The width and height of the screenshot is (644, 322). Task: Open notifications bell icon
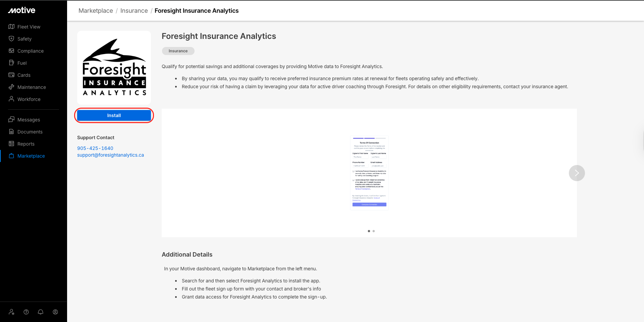[41, 312]
